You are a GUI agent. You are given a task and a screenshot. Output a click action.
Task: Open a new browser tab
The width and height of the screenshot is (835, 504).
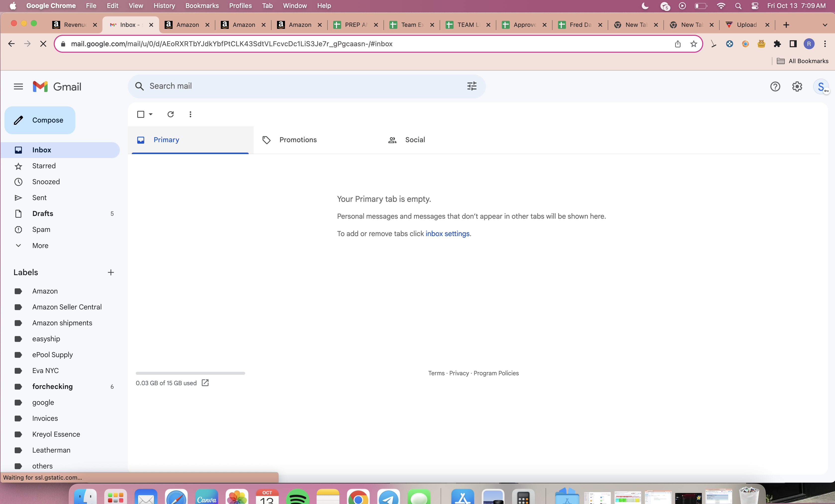[x=786, y=25]
